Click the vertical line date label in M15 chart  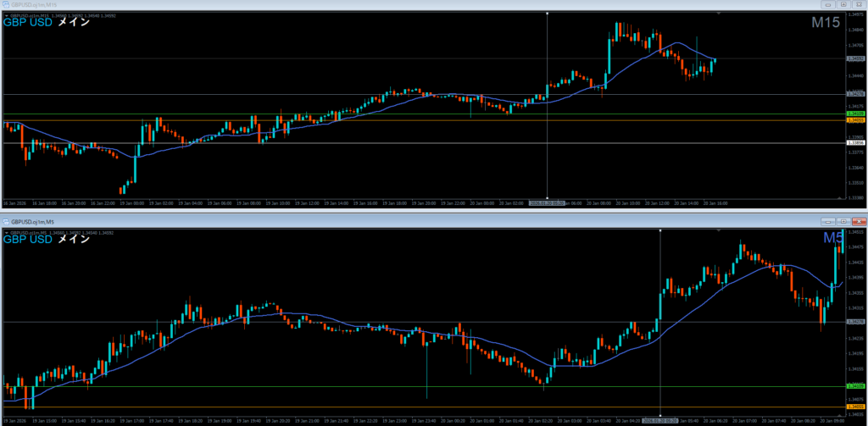click(547, 203)
